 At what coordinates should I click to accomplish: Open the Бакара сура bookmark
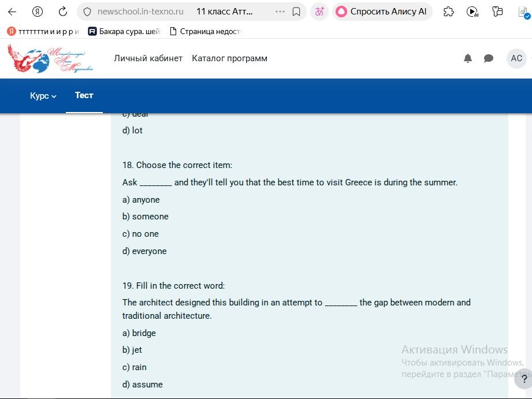point(124,32)
